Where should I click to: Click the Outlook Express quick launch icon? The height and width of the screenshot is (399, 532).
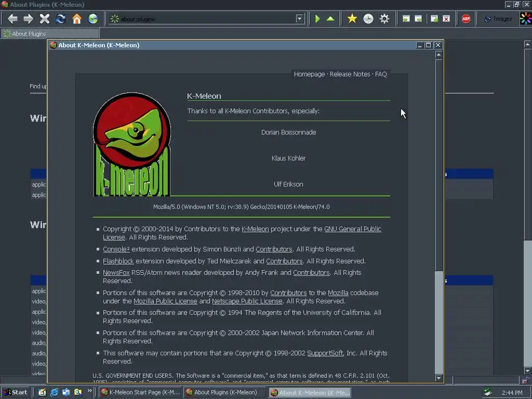pos(66,392)
